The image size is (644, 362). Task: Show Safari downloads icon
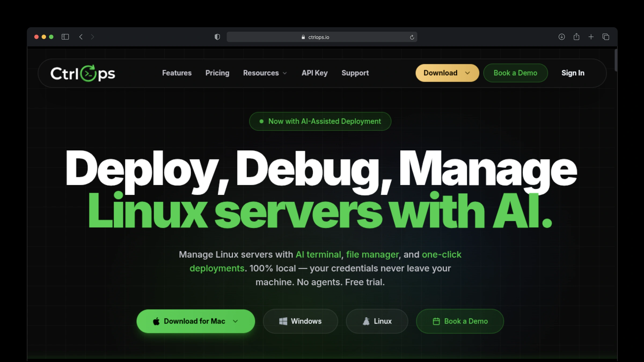pos(562,37)
